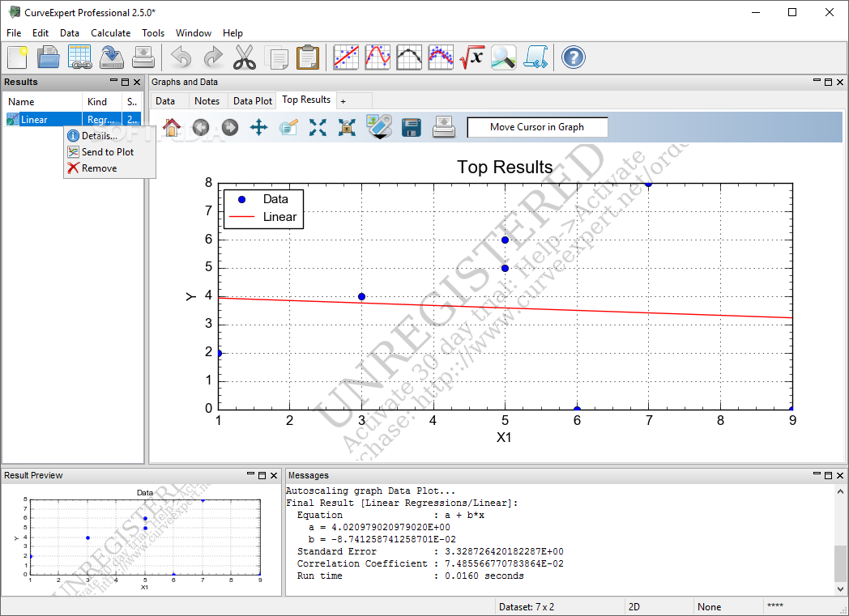Image resolution: width=849 pixels, height=616 pixels.
Task: Open the Calculate menu
Action: [110, 33]
